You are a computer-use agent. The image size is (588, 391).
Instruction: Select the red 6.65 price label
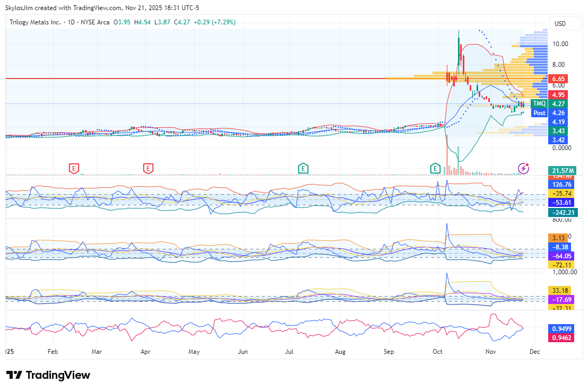click(558, 79)
